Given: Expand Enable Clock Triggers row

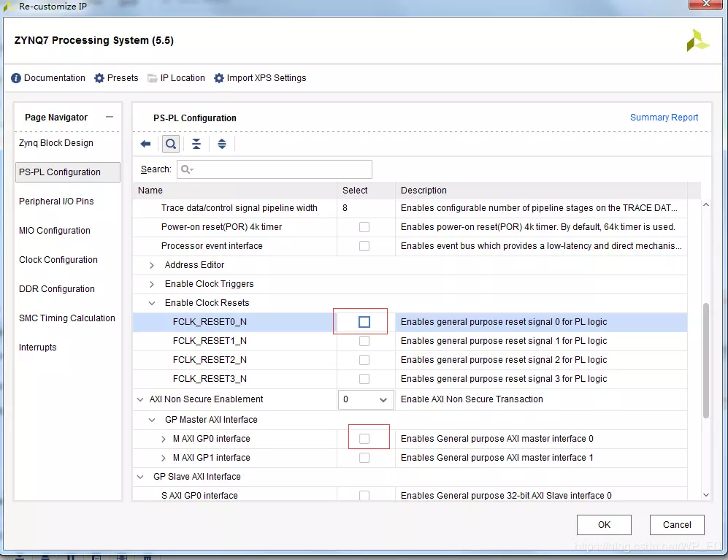Looking at the screenshot, I should pyautogui.click(x=152, y=284).
